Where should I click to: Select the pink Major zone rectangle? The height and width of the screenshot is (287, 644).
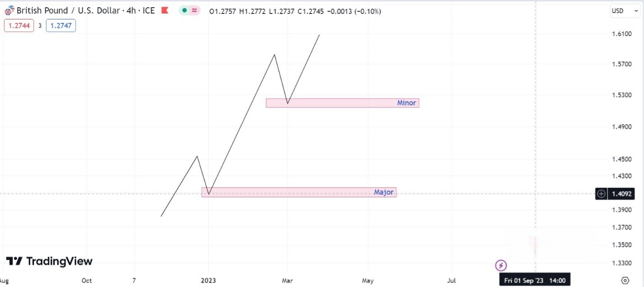[x=289, y=192]
